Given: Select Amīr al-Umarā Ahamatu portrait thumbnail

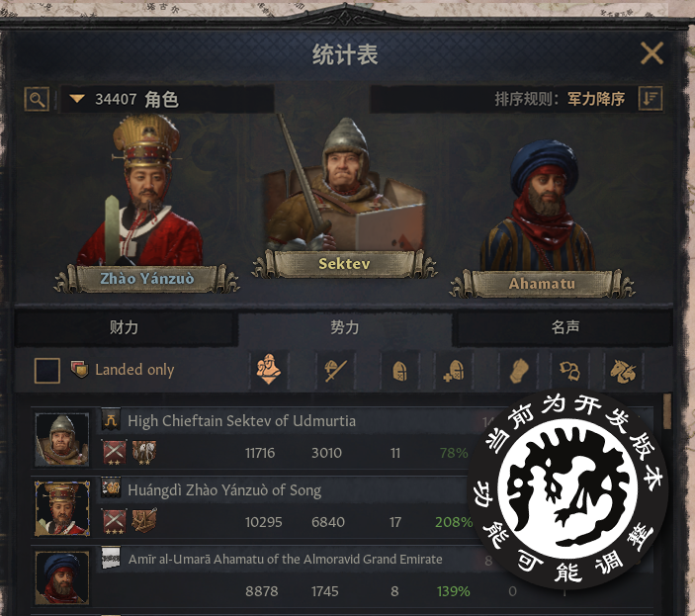Looking at the screenshot, I should tap(61, 577).
